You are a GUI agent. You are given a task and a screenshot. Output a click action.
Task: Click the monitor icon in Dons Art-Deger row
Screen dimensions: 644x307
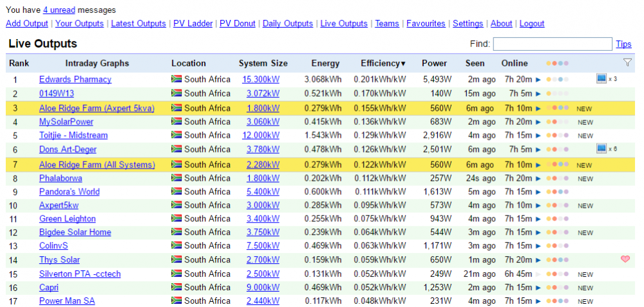pos(601,149)
